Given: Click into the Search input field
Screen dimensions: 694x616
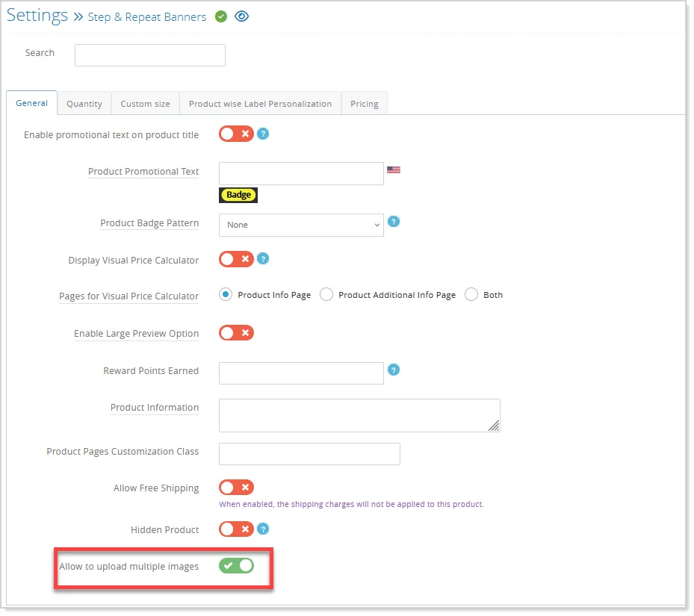Looking at the screenshot, I should tap(150, 55).
